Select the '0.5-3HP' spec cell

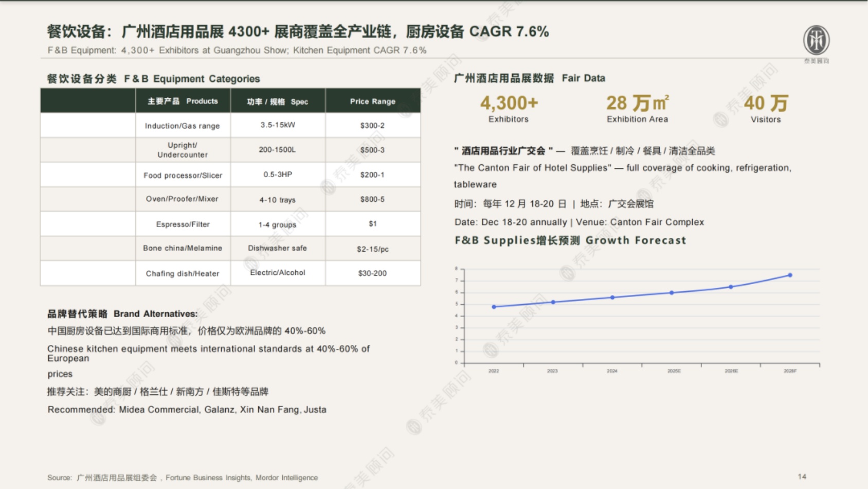[x=278, y=174]
